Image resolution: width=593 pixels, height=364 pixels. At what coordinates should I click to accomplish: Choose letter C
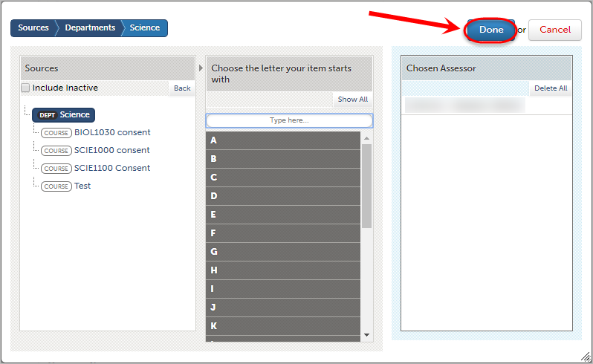coord(283,178)
